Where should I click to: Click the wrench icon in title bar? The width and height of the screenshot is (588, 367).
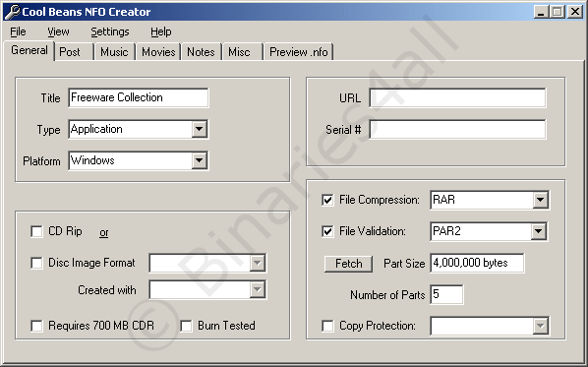(12, 12)
